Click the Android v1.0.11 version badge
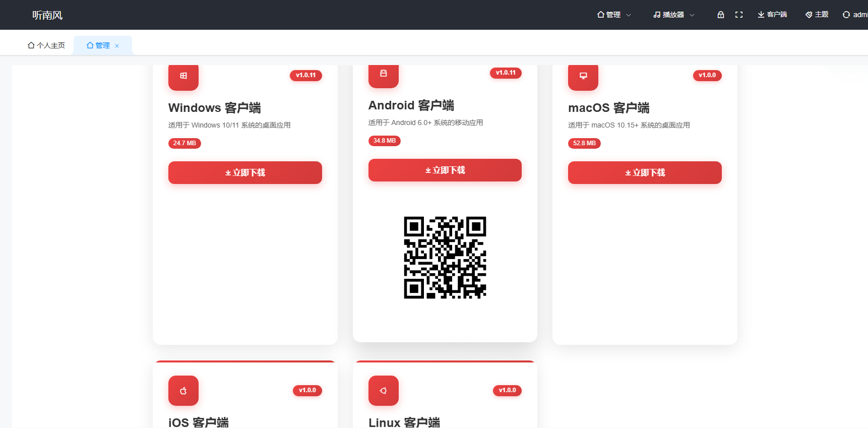 [x=506, y=73]
